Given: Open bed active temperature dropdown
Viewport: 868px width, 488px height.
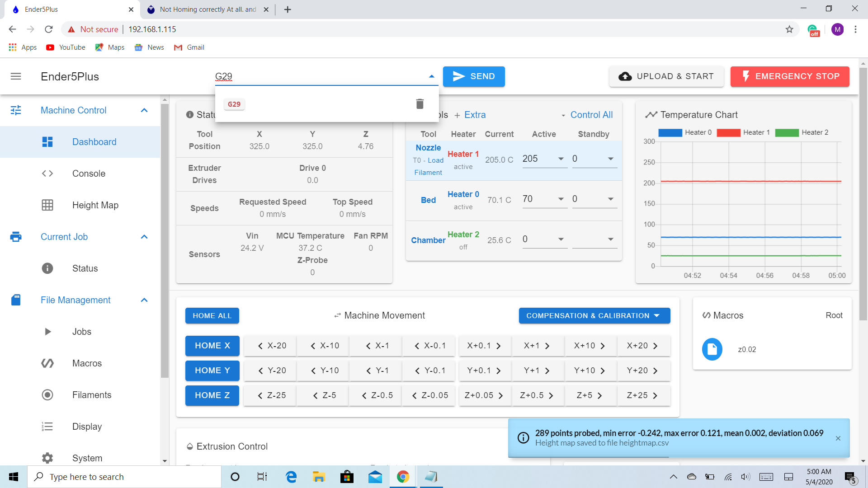Looking at the screenshot, I should [561, 199].
